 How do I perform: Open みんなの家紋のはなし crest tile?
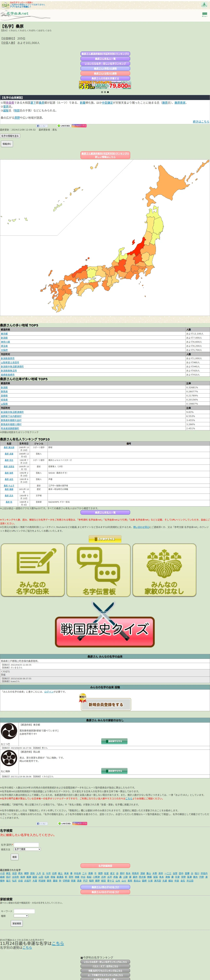pyautogui.click(x=164, y=570)
